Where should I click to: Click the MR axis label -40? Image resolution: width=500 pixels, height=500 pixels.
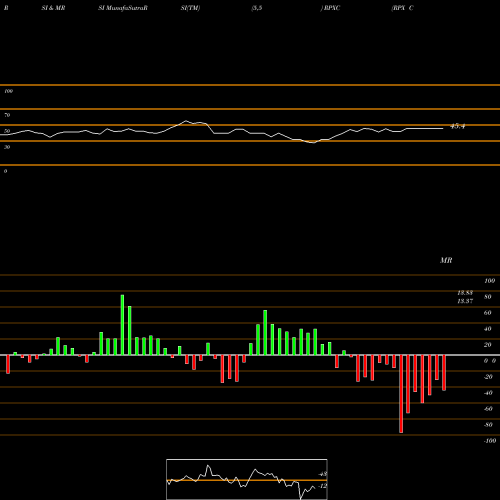point(488,393)
